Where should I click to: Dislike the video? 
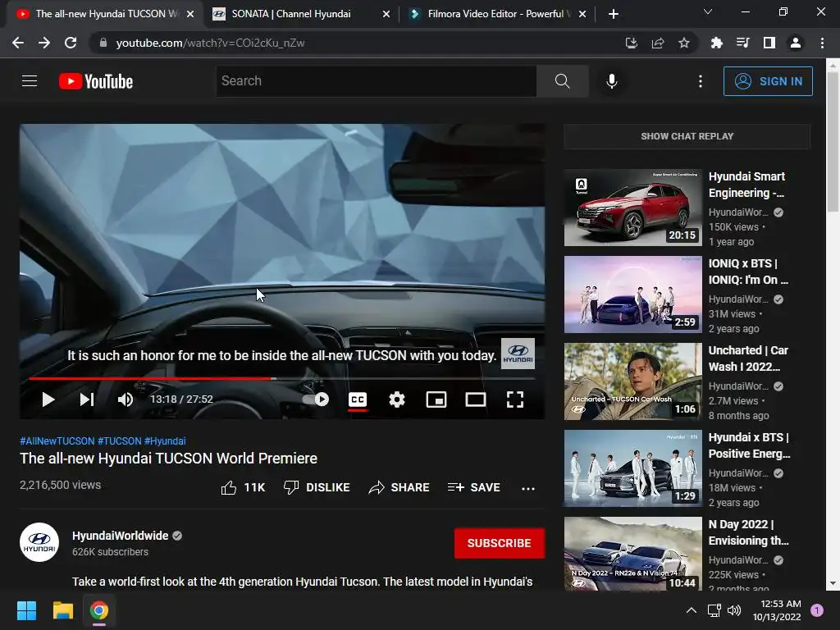[x=317, y=487]
